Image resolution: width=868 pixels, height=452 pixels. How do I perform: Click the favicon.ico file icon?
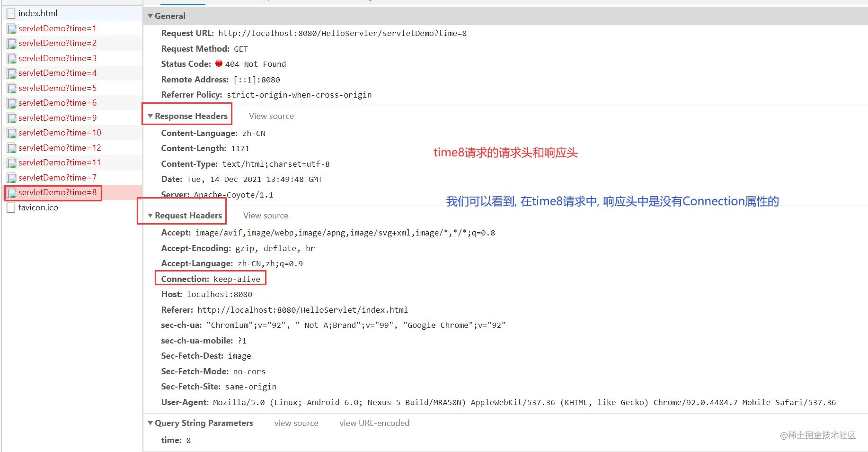[11, 208]
